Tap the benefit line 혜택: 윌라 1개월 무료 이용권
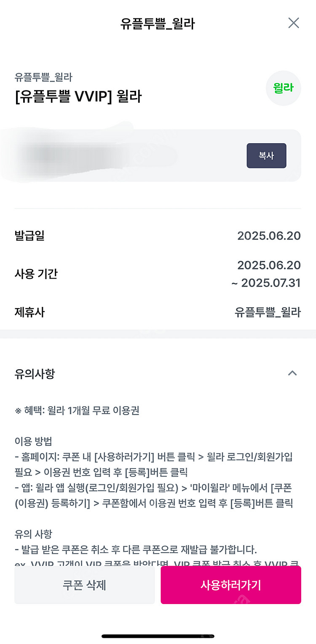The height and width of the screenshot is (644, 316). point(77,410)
